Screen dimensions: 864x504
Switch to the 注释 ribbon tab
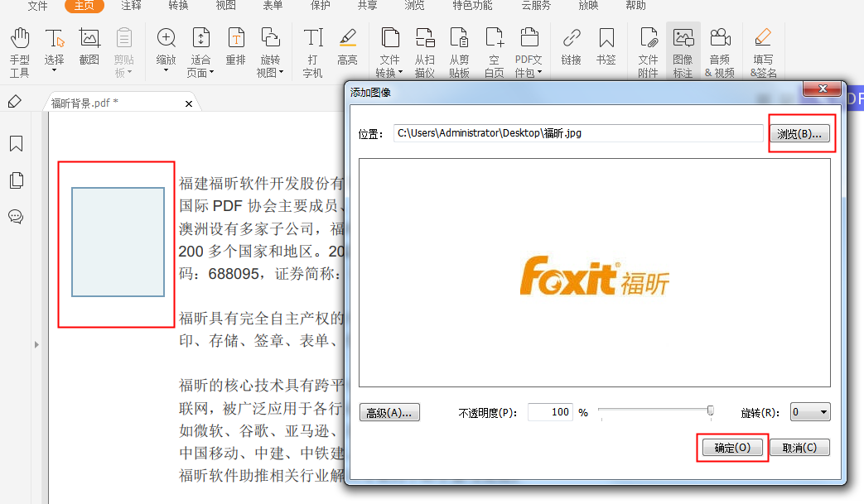130,7
